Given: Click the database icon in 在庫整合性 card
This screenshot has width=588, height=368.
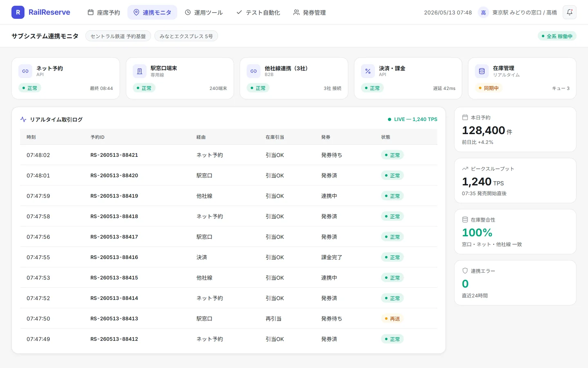Looking at the screenshot, I should tap(465, 220).
